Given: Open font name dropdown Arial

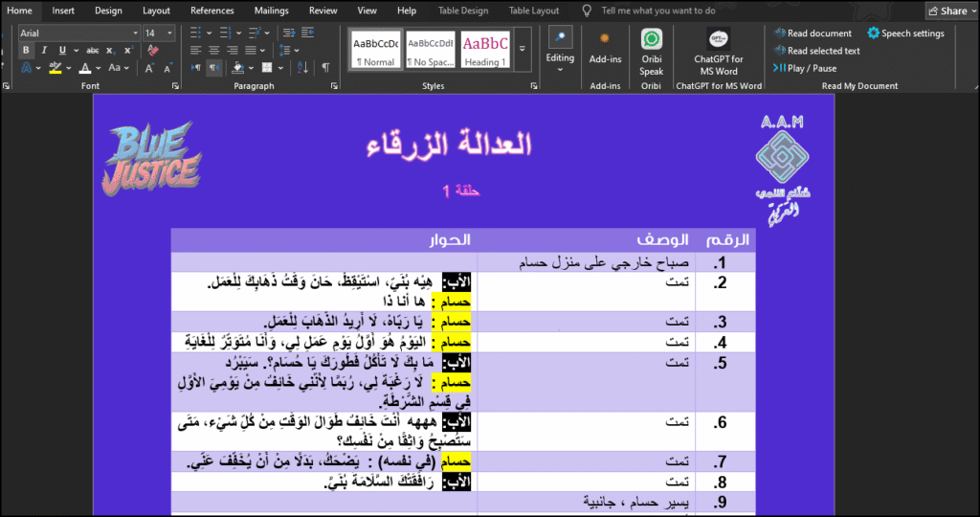Looking at the screenshot, I should tap(135, 33).
